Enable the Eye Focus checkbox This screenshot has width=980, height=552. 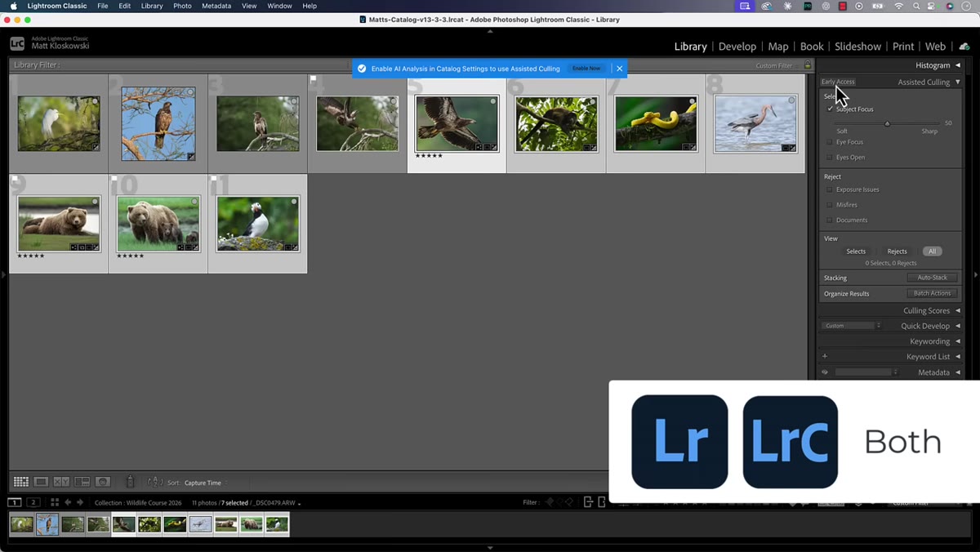point(830,142)
